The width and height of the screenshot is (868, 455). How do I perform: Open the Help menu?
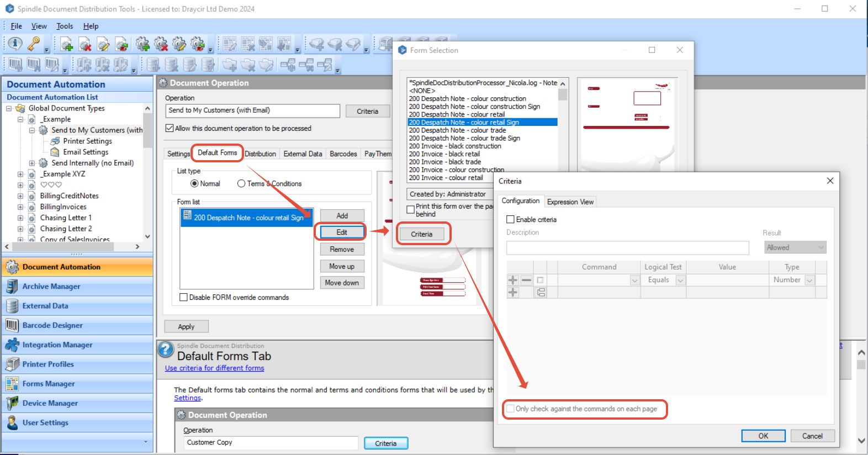91,26
